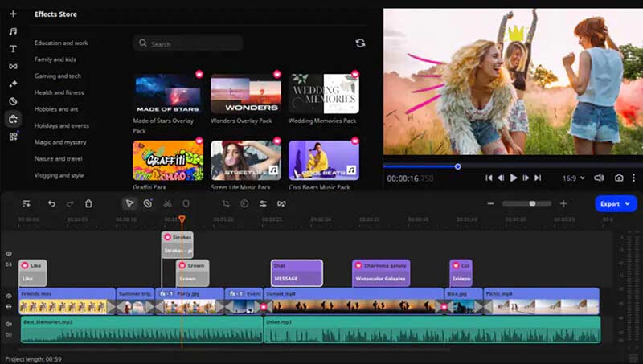Open the Transitions tab in the sidebar
This screenshot has width=643, height=364.
pos(13,66)
